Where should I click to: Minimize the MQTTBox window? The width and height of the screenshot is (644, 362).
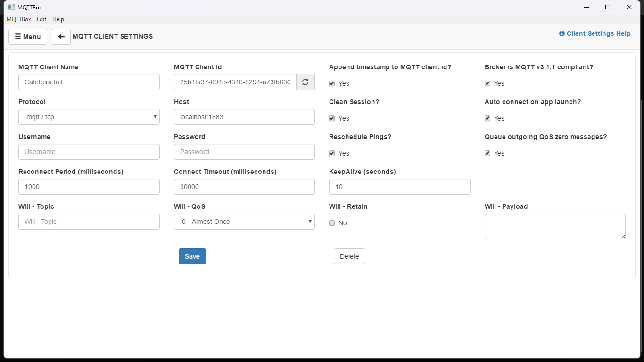586,7
